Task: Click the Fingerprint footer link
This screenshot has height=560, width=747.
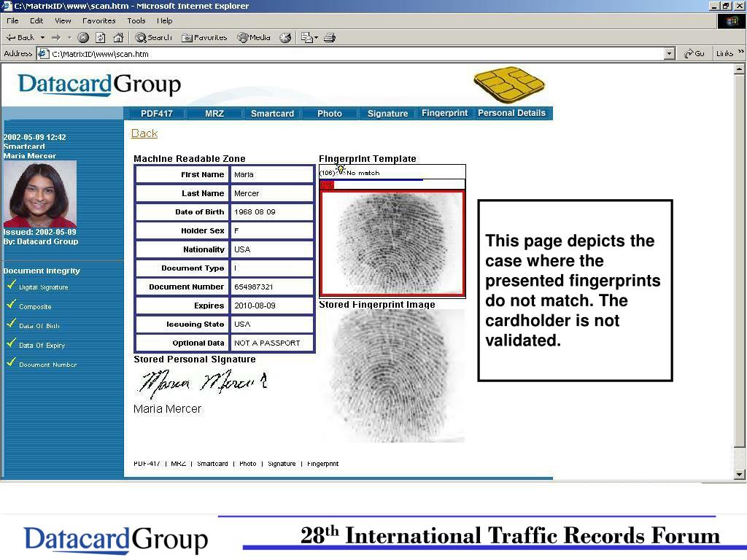Action: [322, 464]
